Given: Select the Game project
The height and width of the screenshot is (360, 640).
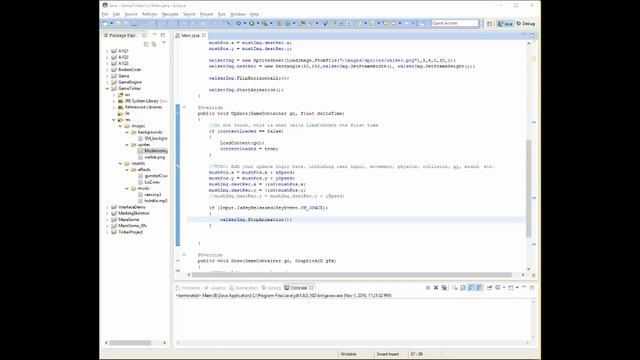Looking at the screenshot, I should point(123,76).
